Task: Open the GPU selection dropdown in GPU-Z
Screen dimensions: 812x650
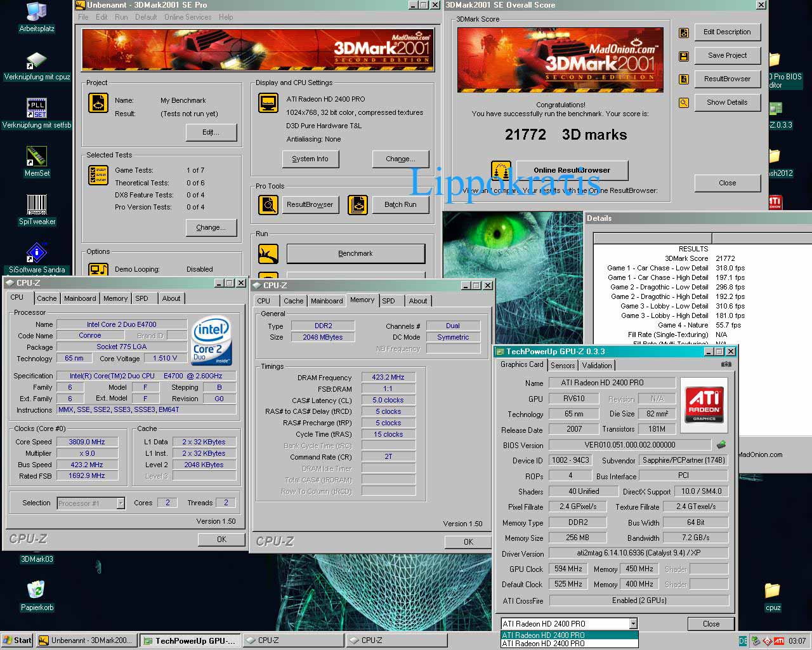Action: point(632,624)
